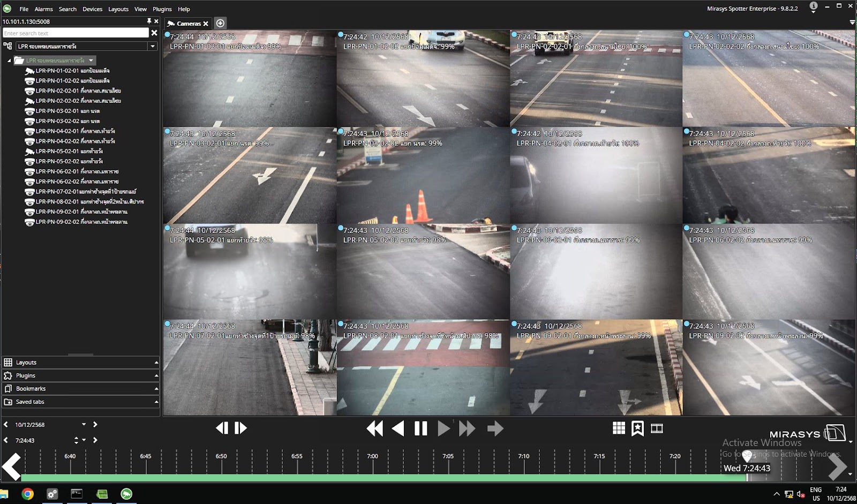Screen dimensions: 857x504
Task: Open camera view LPR-PN-08-02-01 crosswalk
Action: tap(423, 367)
